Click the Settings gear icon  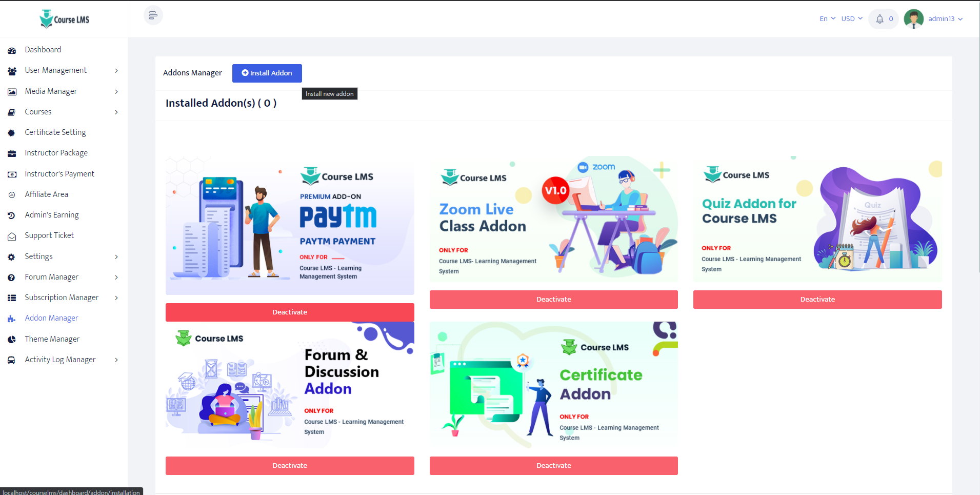tap(12, 257)
